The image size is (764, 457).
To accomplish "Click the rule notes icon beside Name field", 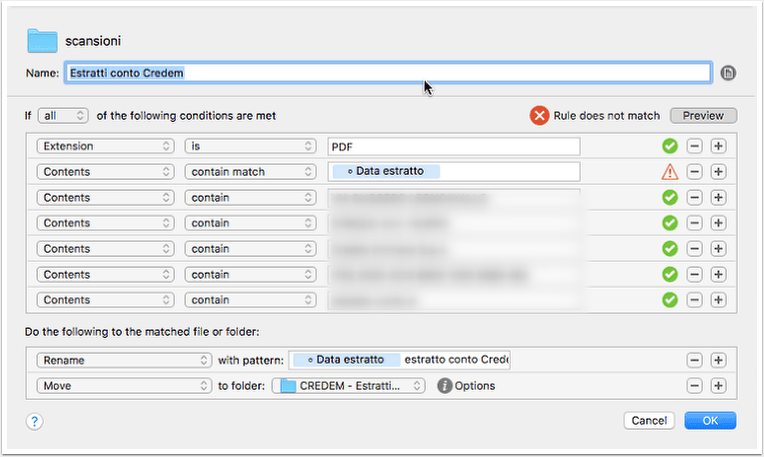I will [728, 73].
